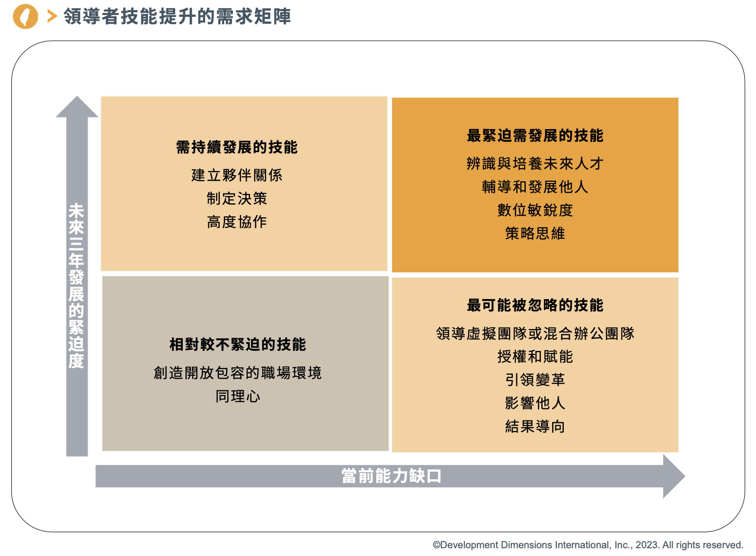Click the Development Dimensions International copyright notice

click(588, 545)
